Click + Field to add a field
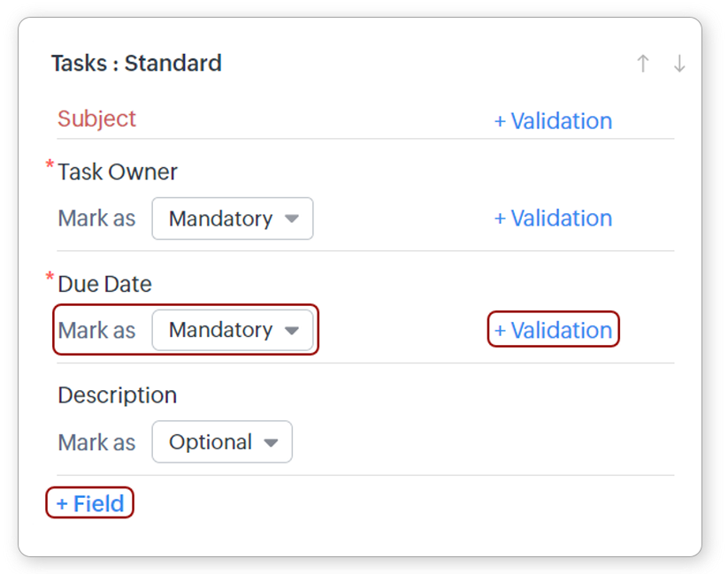Image resolution: width=728 pixels, height=574 pixels. [89, 503]
